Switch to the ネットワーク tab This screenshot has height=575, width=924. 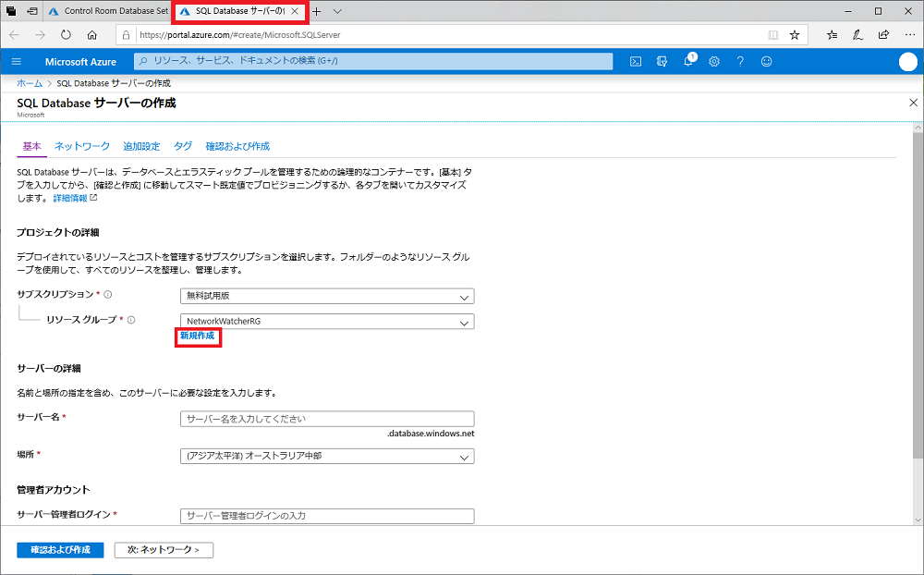click(82, 146)
